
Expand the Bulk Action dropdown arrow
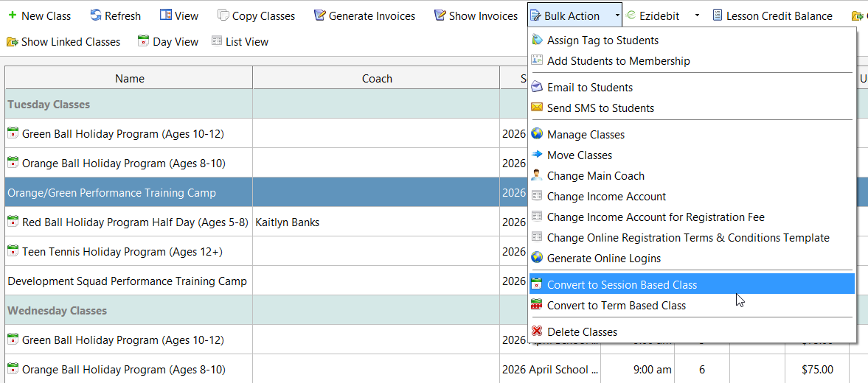[617, 15]
